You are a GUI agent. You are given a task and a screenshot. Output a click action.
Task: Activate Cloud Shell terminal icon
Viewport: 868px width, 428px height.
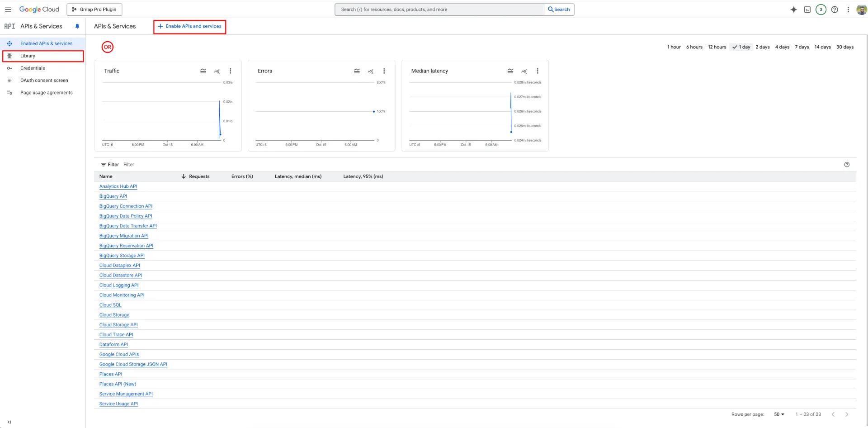(x=807, y=10)
